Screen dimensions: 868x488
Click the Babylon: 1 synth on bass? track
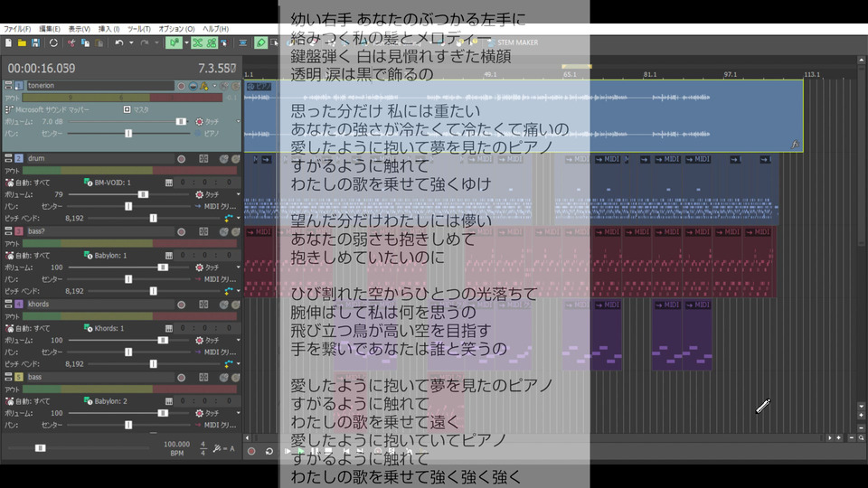pyautogui.click(x=106, y=255)
